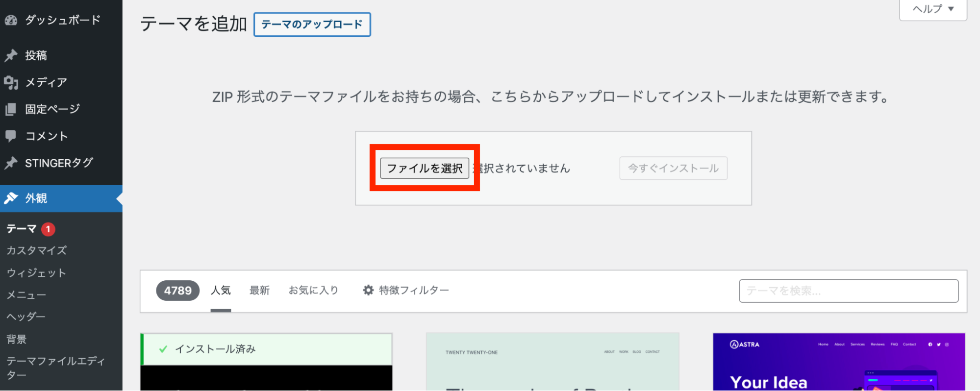Open the ダッシュボード dashboard icon

coord(11,20)
